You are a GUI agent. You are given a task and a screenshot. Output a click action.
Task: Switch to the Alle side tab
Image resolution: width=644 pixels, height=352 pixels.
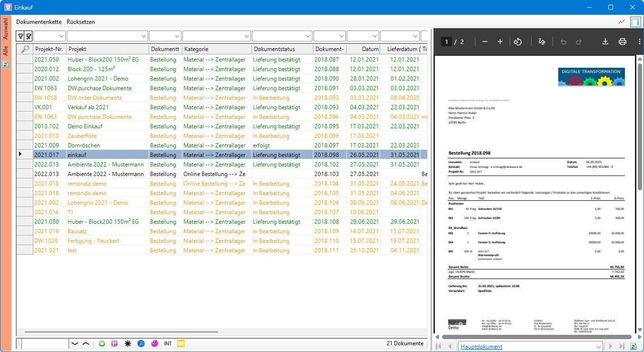pos(6,51)
